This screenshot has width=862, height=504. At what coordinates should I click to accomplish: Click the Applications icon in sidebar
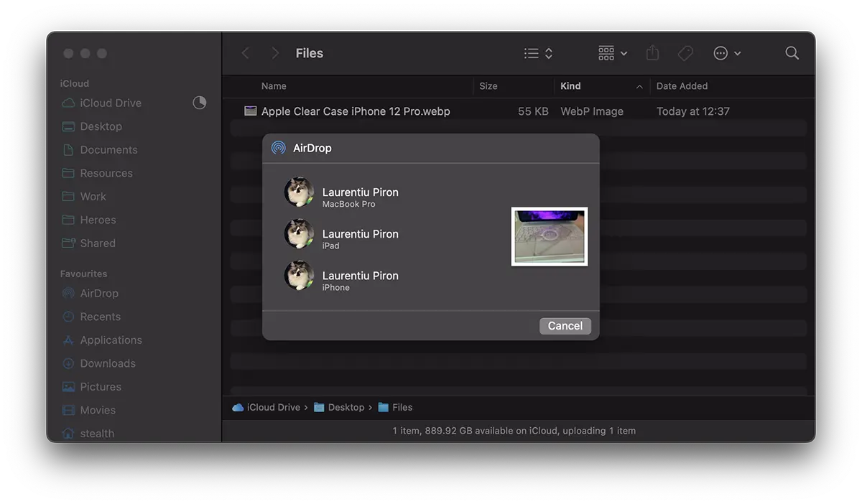tap(68, 340)
